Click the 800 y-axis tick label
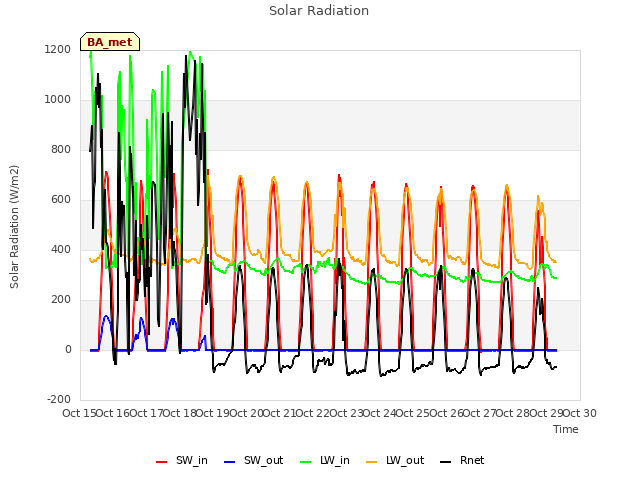 [61, 150]
